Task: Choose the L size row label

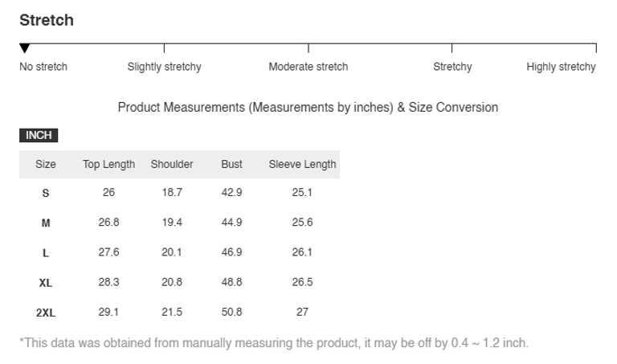Action: (x=46, y=252)
